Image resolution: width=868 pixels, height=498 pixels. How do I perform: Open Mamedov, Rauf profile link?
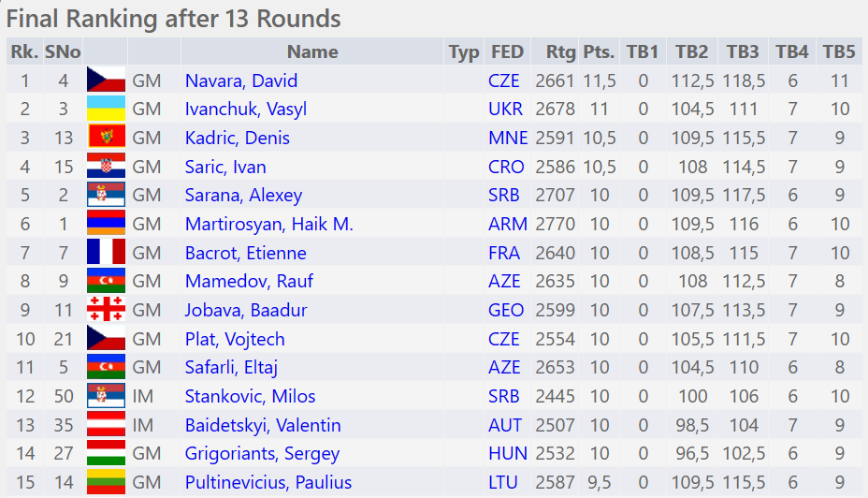(x=249, y=282)
